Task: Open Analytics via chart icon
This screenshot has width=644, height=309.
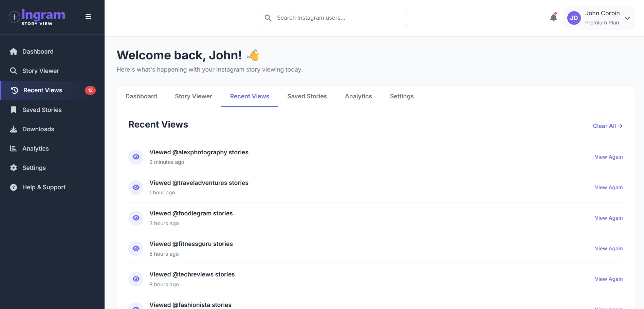Action: click(14, 148)
